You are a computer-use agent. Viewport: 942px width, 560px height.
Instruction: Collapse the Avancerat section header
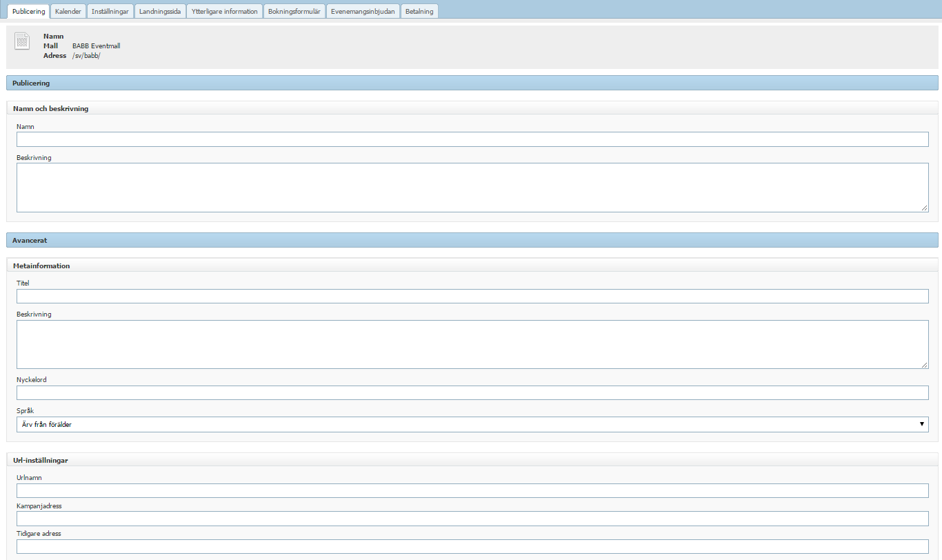click(472, 240)
